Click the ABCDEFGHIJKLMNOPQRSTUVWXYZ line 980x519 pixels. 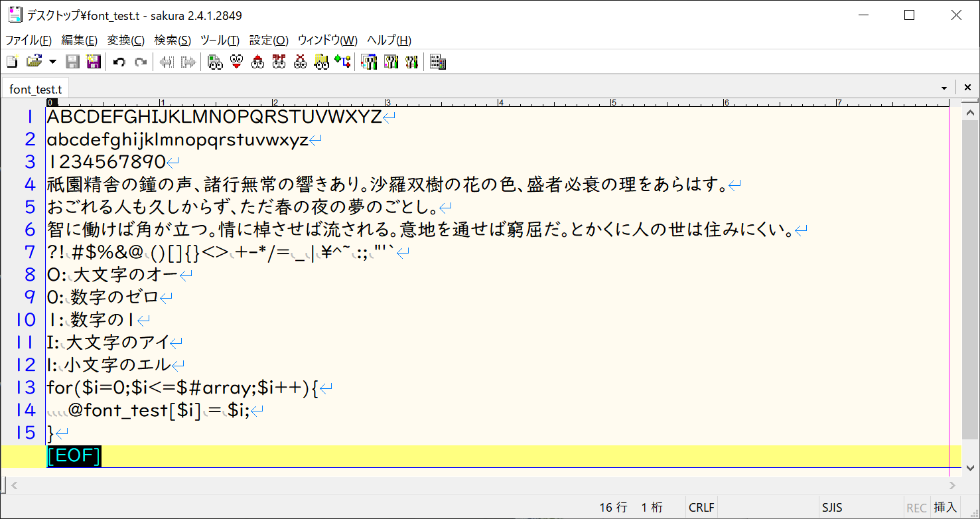pyautogui.click(x=215, y=117)
